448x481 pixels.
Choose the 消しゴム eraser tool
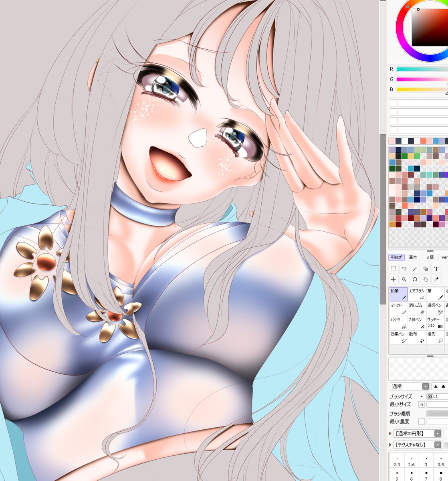click(x=417, y=309)
